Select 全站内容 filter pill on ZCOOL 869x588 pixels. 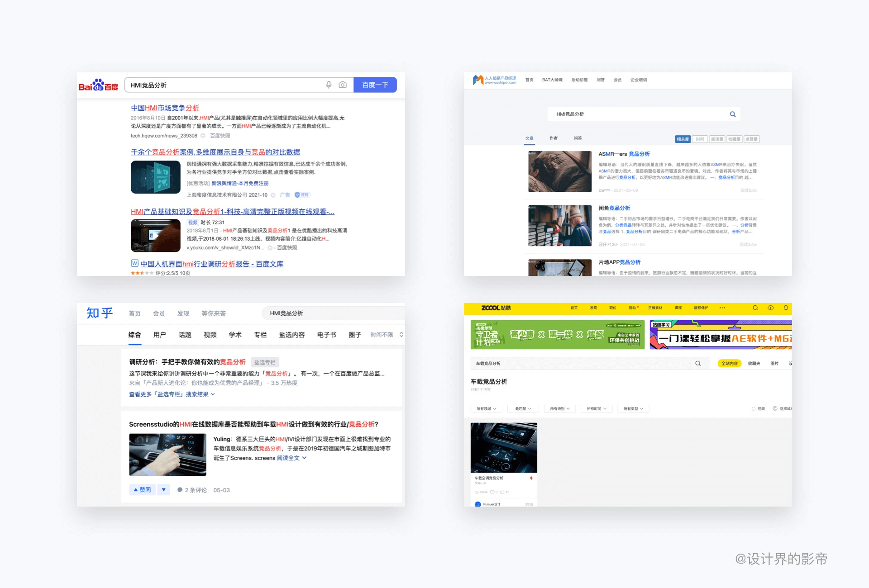[730, 364]
